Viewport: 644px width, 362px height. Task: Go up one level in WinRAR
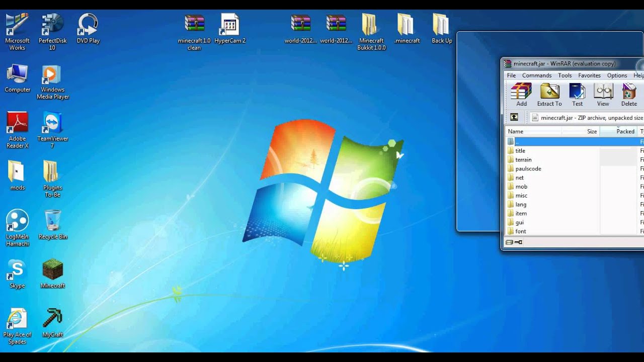pos(514,117)
